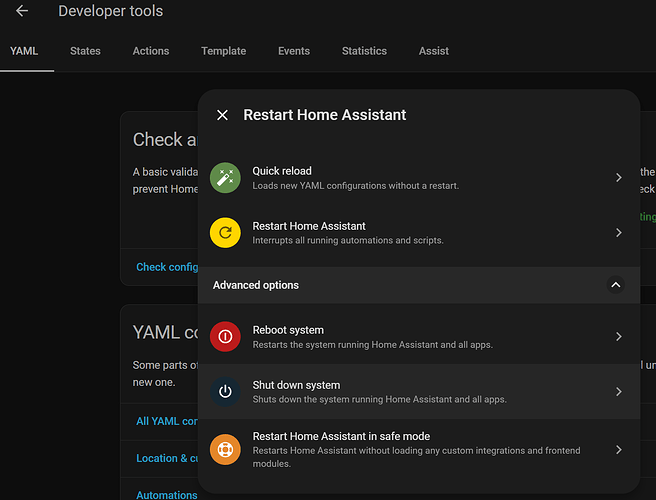
Task: Open Restart Home Assistant via its chevron
Action: pyautogui.click(x=619, y=233)
